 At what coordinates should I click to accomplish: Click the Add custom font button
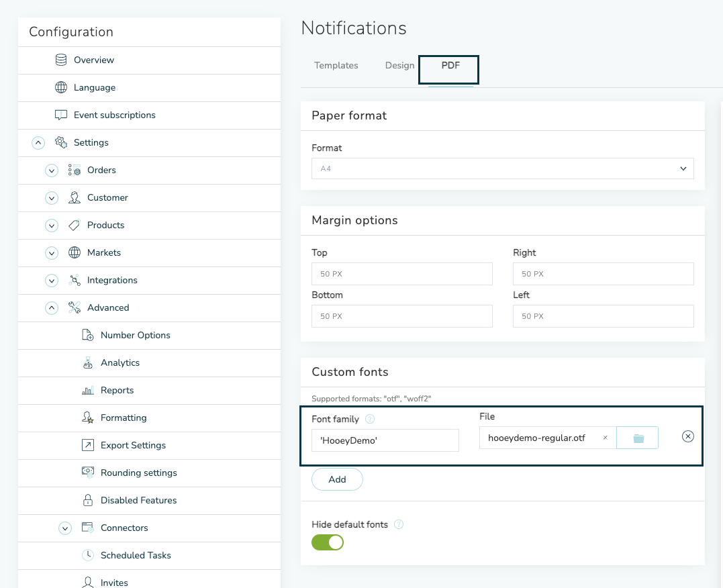[337, 479]
